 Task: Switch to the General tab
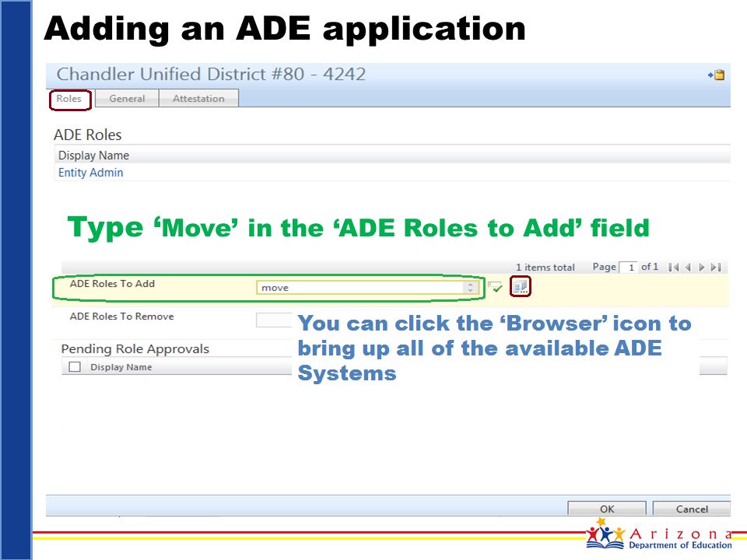pyautogui.click(x=127, y=99)
